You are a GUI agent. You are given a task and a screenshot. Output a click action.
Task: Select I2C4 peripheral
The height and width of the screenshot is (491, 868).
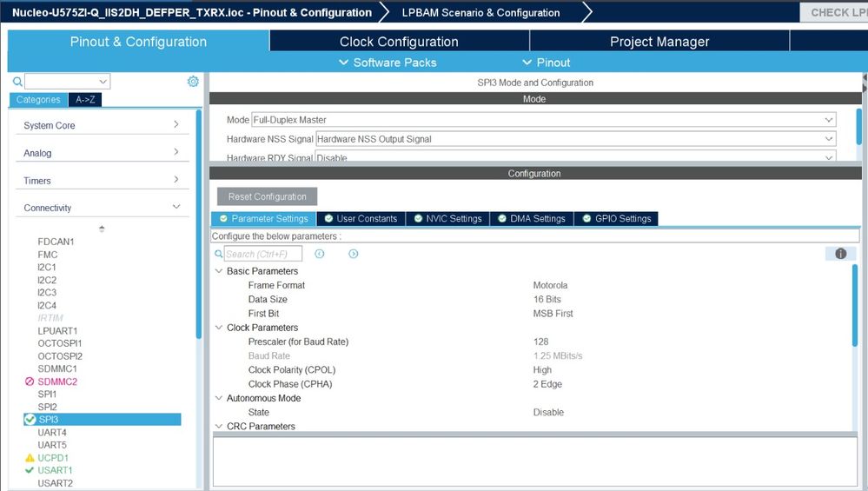(47, 306)
